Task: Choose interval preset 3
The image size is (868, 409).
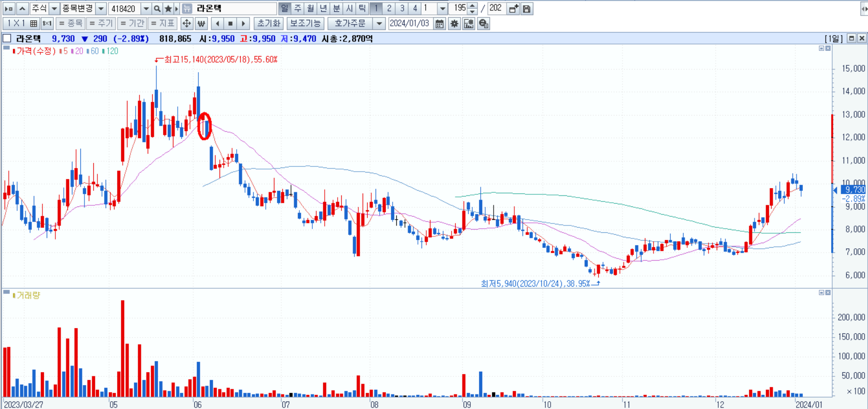Action: click(402, 8)
